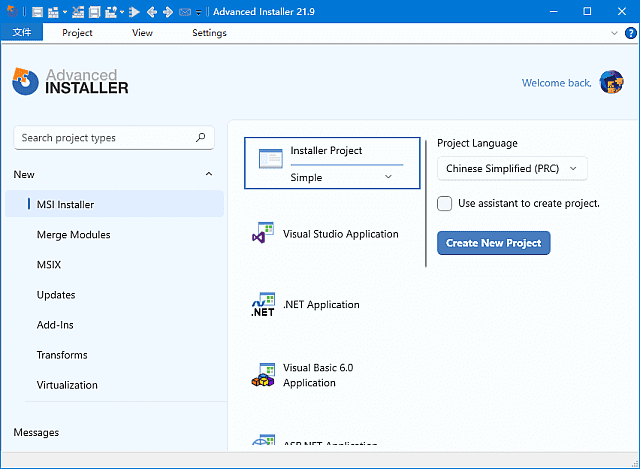Click the .NET Application icon
The image size is (640, 469).
click(262, 305)
